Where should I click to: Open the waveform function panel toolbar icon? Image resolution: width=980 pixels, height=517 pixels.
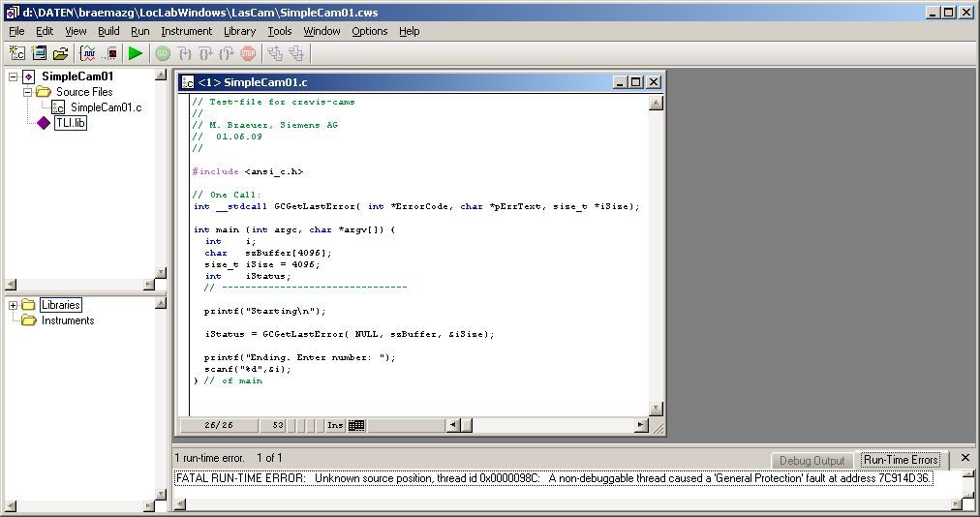88,54
